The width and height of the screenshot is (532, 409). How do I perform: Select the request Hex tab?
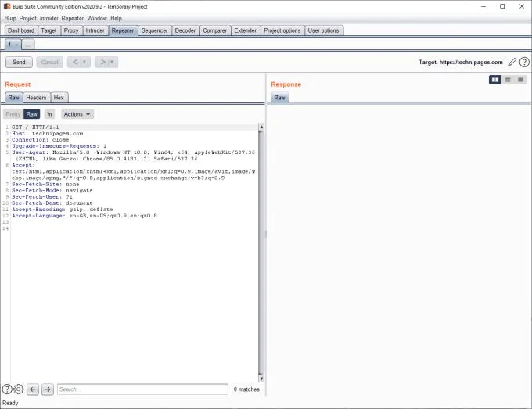tap(59, 98)
